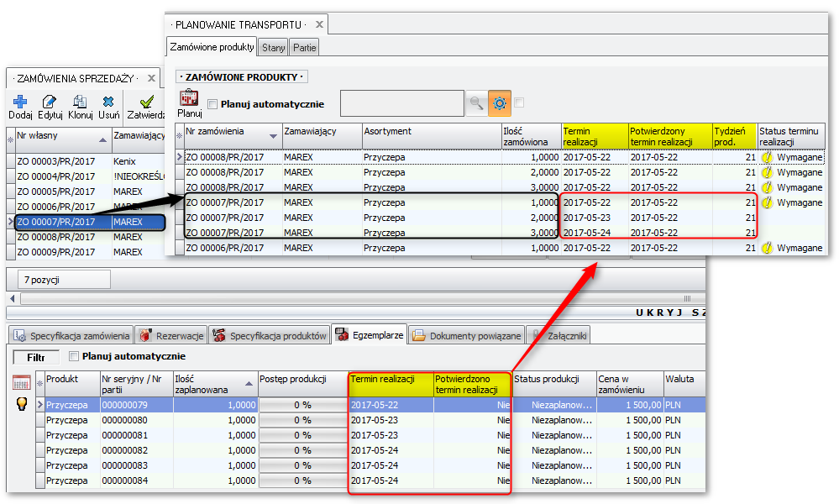839x504 pixels.
Task: Open the Nr zamówienia column sort arrow
Action: pos(274,136)
